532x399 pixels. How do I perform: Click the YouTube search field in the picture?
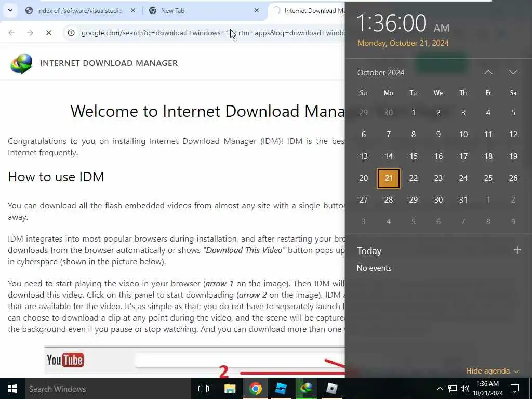coord(240,360)
